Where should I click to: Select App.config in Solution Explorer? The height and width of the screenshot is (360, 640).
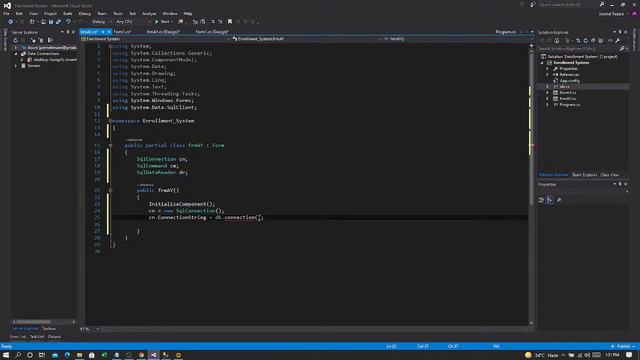[569, 81]
